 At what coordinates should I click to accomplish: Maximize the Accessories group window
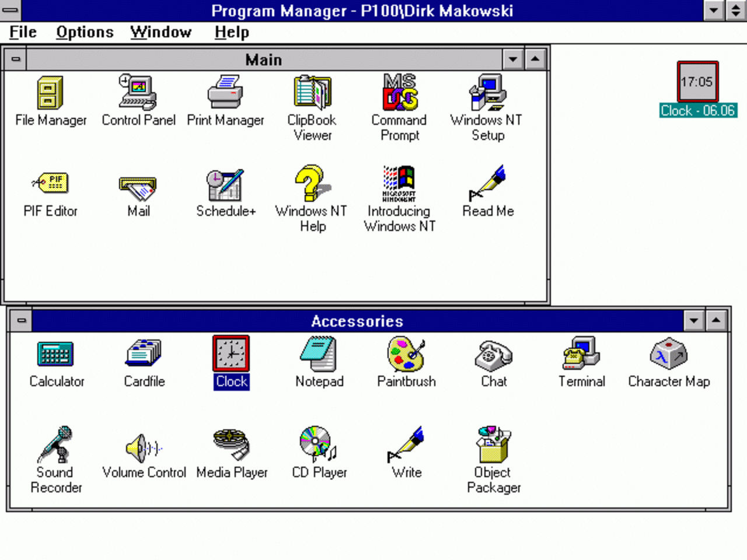click(716, 320)
